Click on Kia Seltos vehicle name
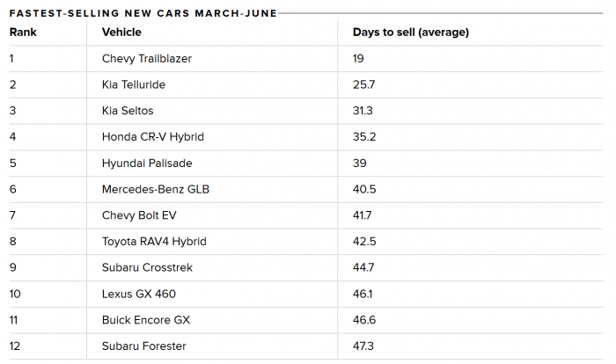Image resolution: width=616 pixels, height=364 pixels. tap(128, 111)
